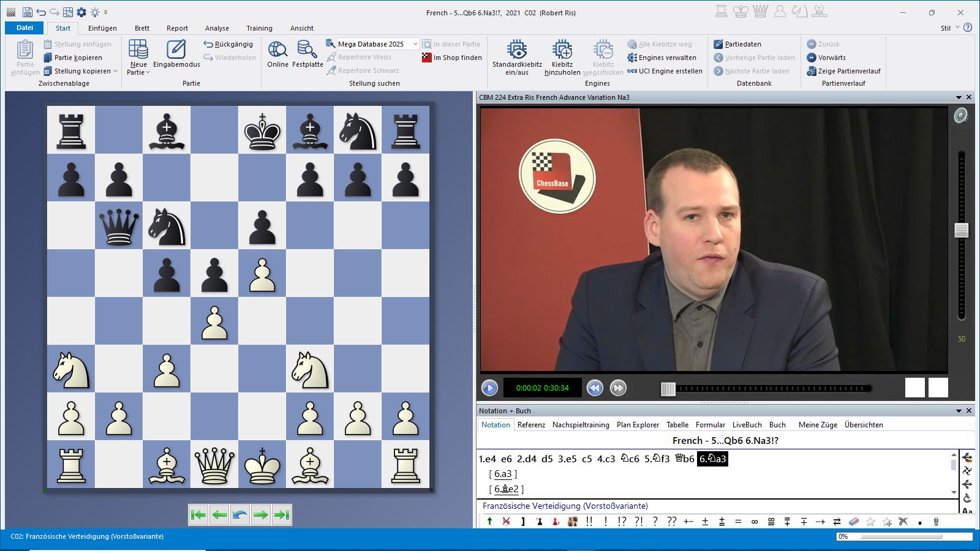
Task: Toggle Standardkiebitz ein/aus engine
Action: tap(517, 50)
